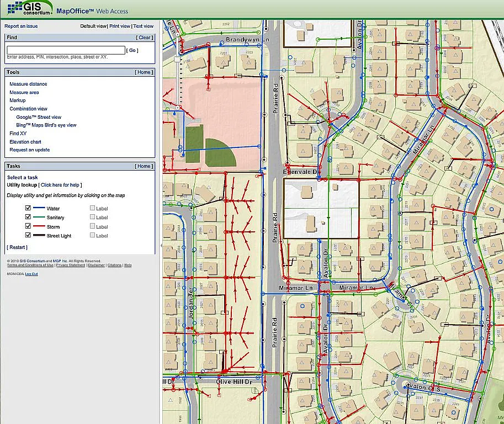
Task: Disable the Storm layer checkbox
Action: coord(28,226)
